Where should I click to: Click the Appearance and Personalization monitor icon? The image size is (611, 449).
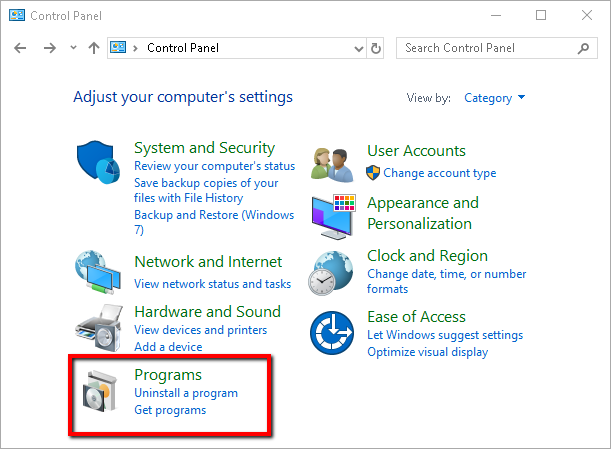(333, 213)
